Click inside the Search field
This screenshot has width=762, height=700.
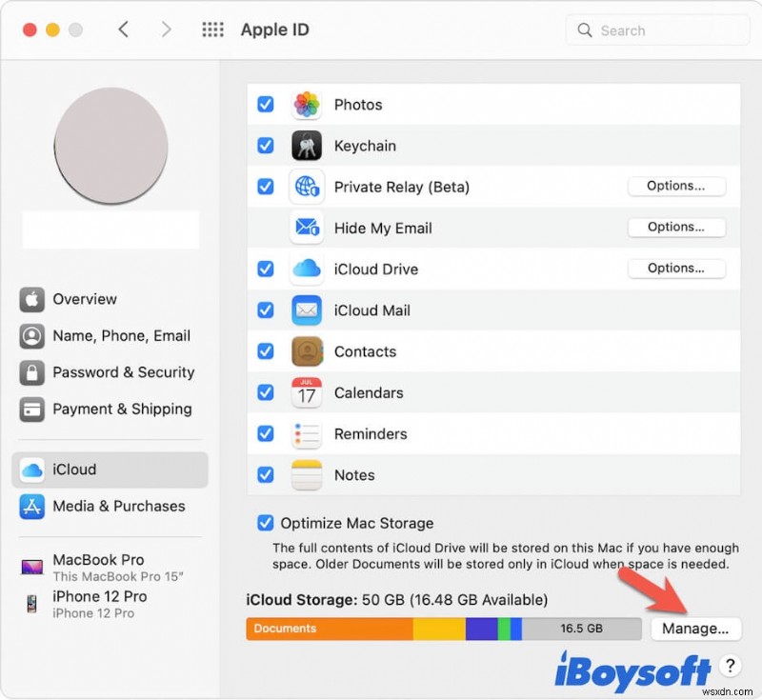click(658, 30)
